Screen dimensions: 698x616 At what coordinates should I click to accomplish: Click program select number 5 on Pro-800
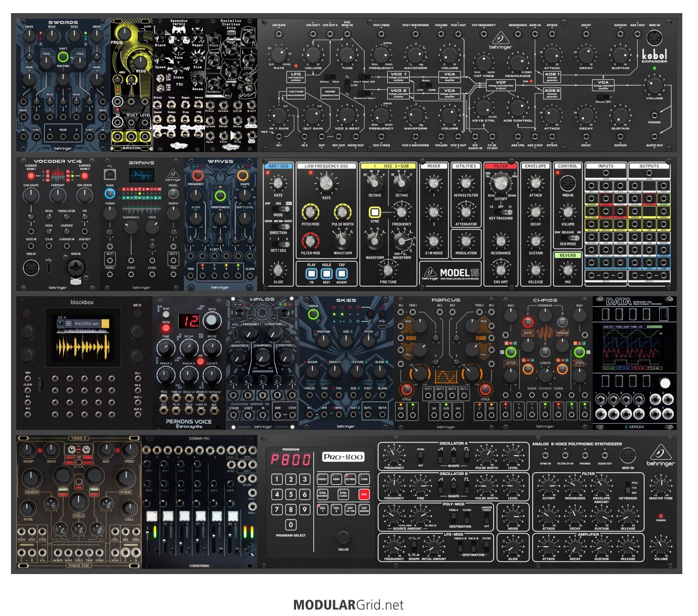[x=291, y=494]
